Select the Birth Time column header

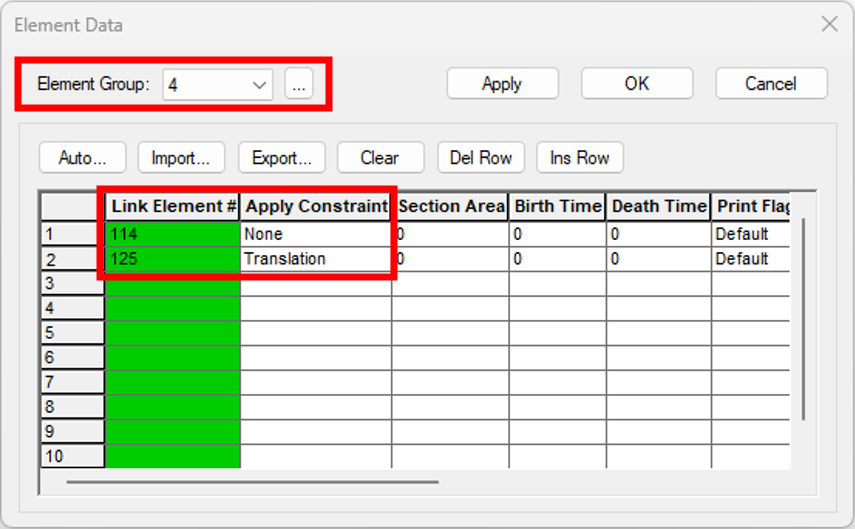pos(557,207)
